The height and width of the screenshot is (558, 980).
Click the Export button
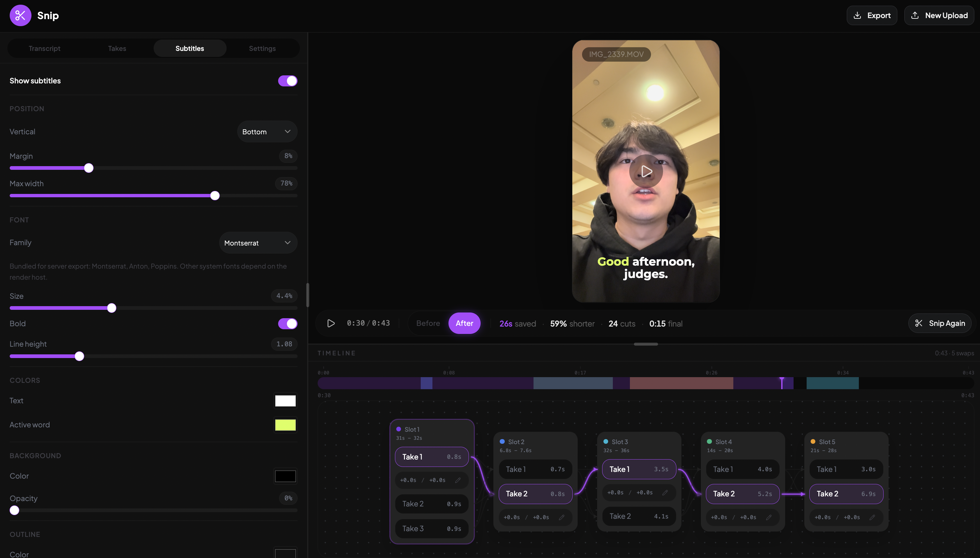(872, 15)
